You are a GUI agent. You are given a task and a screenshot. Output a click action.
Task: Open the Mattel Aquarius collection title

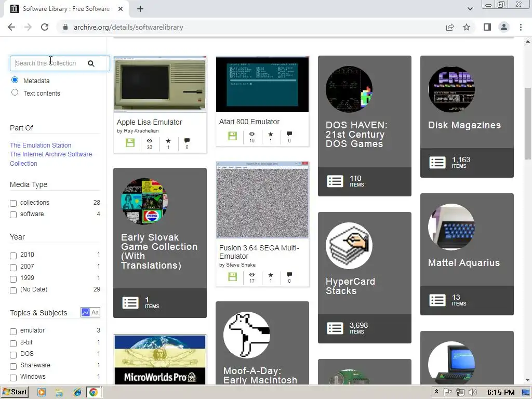(x=464, y=263)
